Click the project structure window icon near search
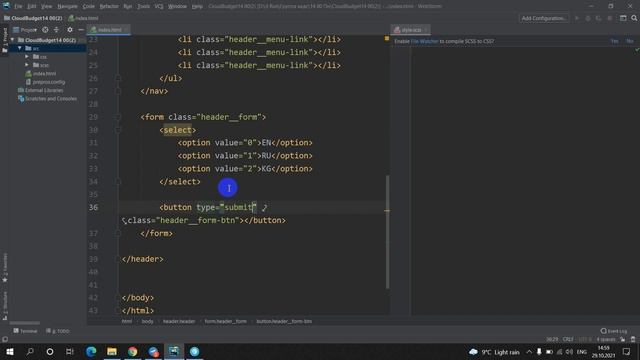The image size is (640, 360). (x=623, y=18)
